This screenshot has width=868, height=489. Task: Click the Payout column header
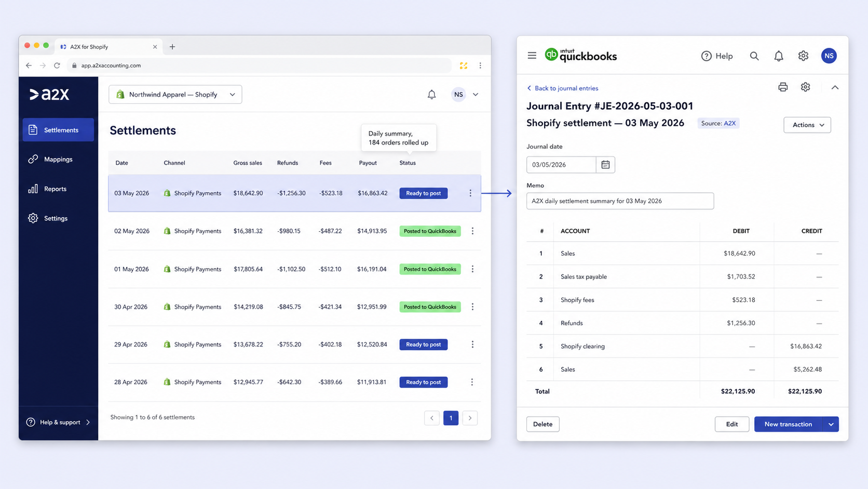tap(368, 163)
